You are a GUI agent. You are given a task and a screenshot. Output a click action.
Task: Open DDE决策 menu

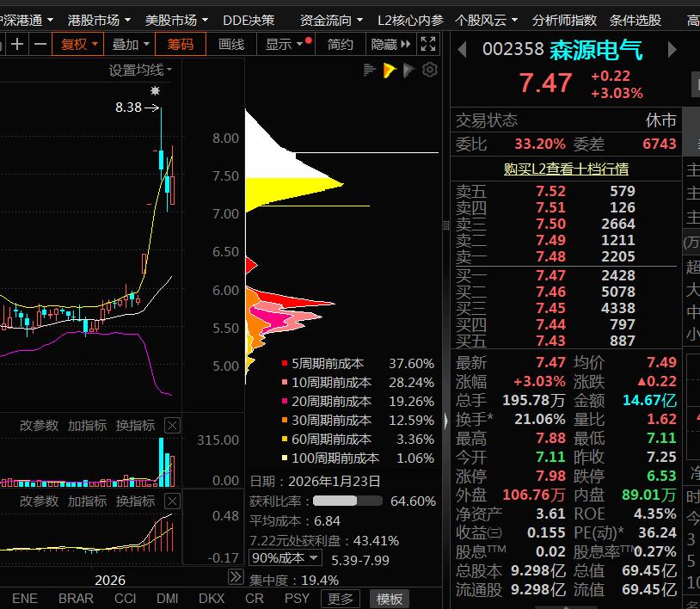249,20
